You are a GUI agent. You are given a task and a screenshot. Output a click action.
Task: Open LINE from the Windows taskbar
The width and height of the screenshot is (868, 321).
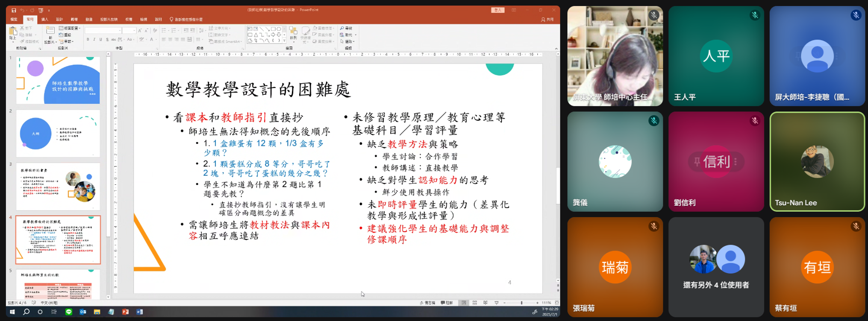pyautogui.click(x=68, y=312)
